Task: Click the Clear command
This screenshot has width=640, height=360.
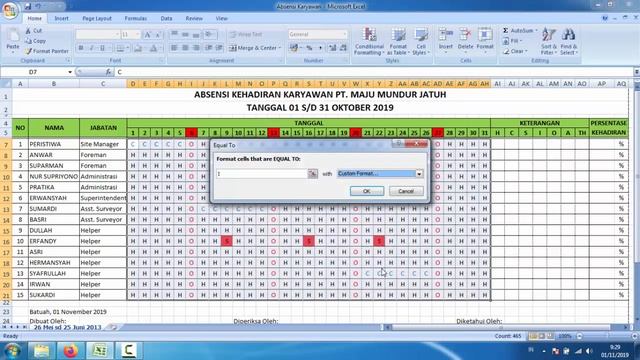Action: pos(515,51)
